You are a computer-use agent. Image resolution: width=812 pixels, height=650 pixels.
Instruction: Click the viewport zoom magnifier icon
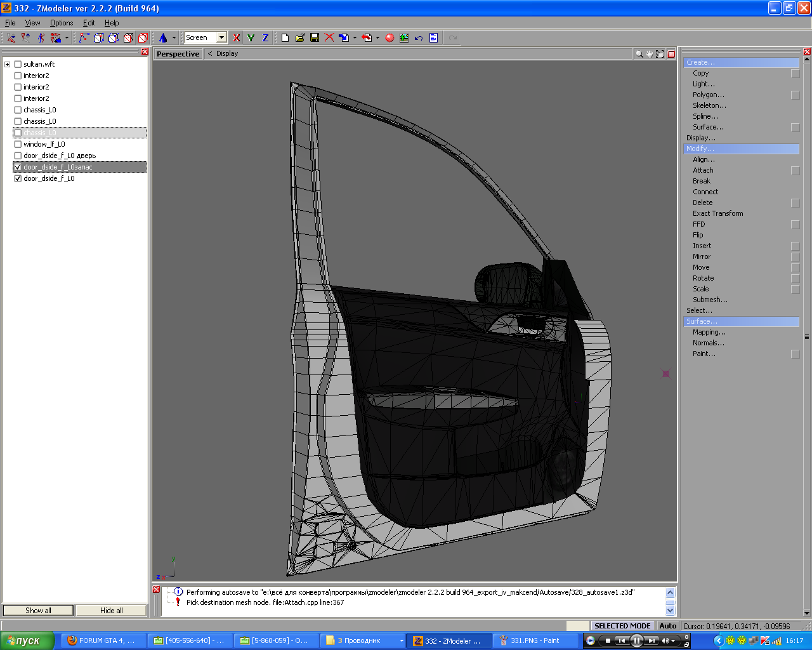point(639,54)
